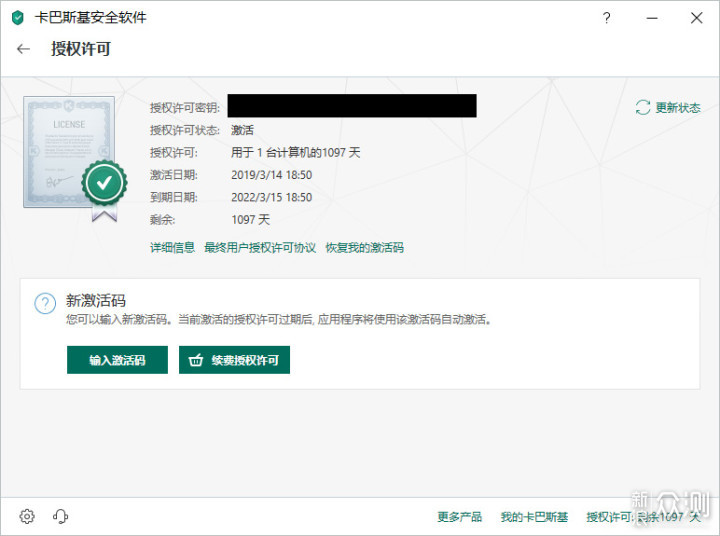Click the basket icon on 续费授权许可

coord(196,360)
